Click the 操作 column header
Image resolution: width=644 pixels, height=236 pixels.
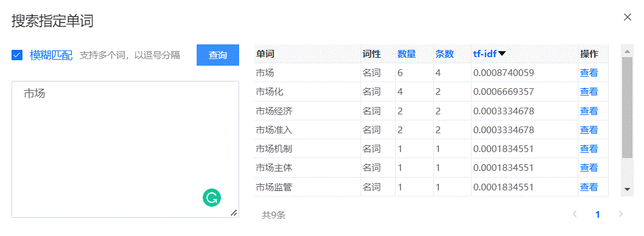coord(589,54)
